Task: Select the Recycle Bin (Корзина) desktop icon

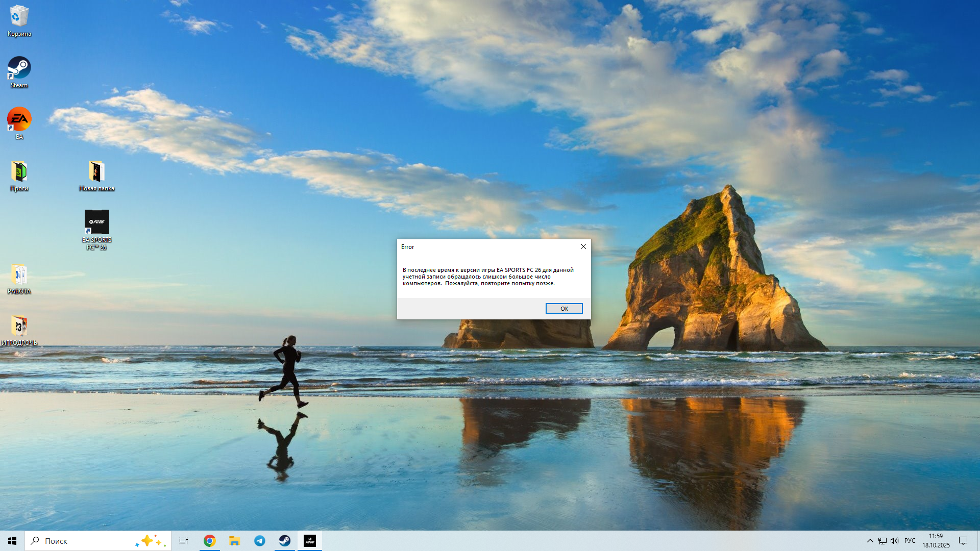Action: (19, 21)
